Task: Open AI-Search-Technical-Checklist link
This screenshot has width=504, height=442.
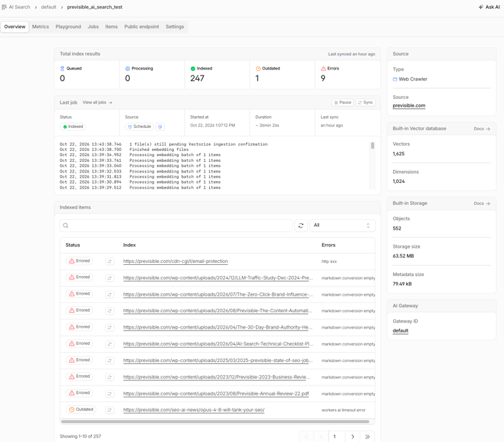Action: (218, 344)
